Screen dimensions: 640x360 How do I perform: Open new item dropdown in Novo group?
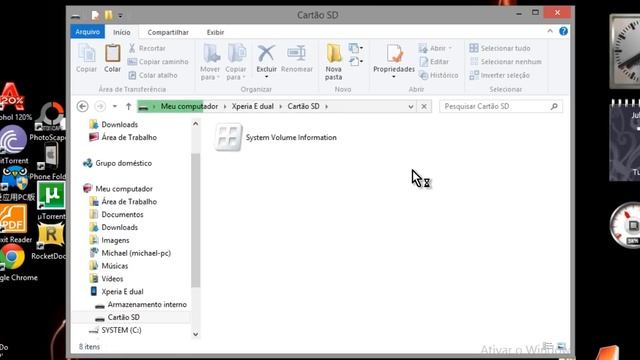[356, 48]
